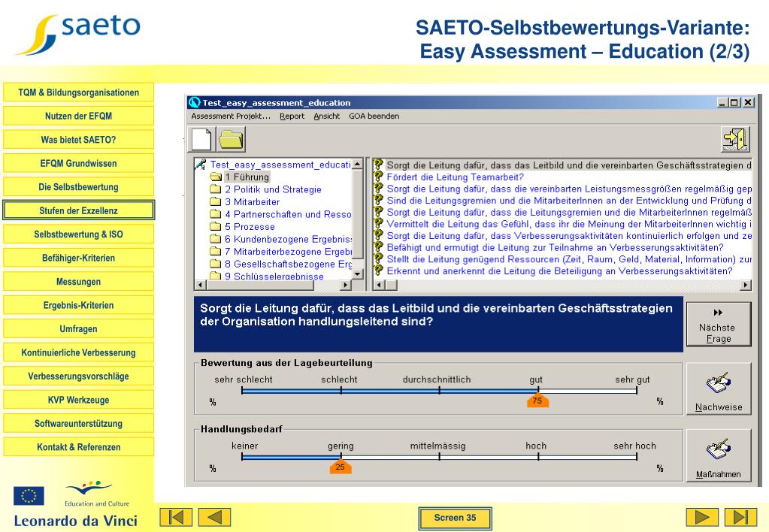769x532 pixels.
Task: Select question Sind die Leitungsgremien
Action: pyautogui.click(x=569, y=200)
